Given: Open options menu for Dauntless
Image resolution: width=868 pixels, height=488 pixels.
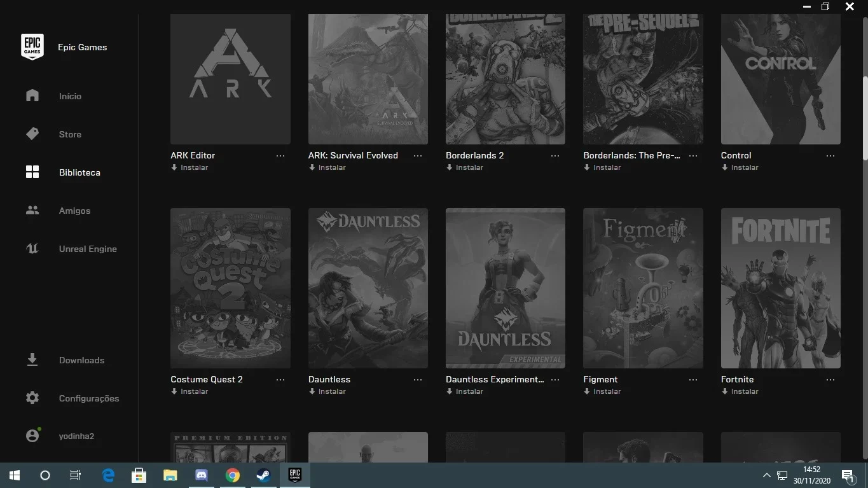Looking at the screenshot, I should point(418,380).
